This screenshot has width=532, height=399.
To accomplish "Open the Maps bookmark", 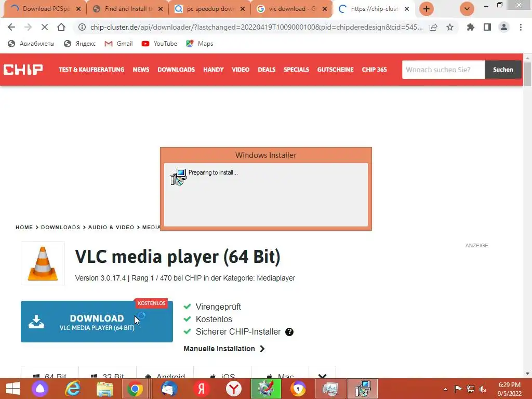I will [x=199, y=44].
